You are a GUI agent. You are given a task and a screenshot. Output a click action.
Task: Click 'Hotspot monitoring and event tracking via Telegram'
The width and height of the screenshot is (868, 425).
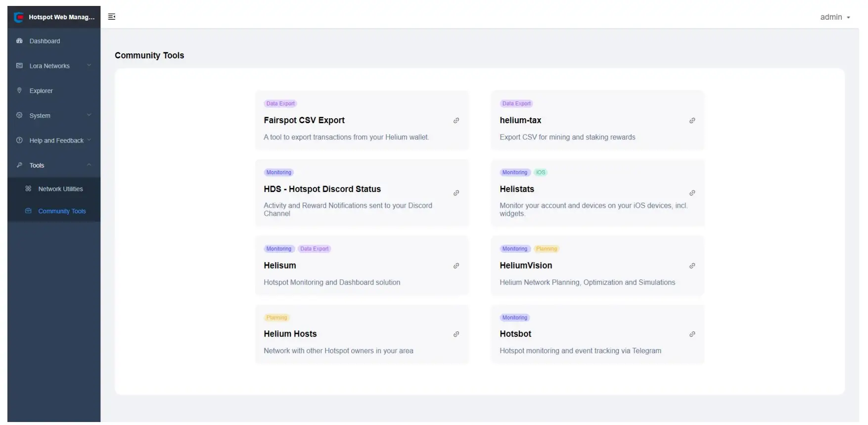[x=580, y=351]
